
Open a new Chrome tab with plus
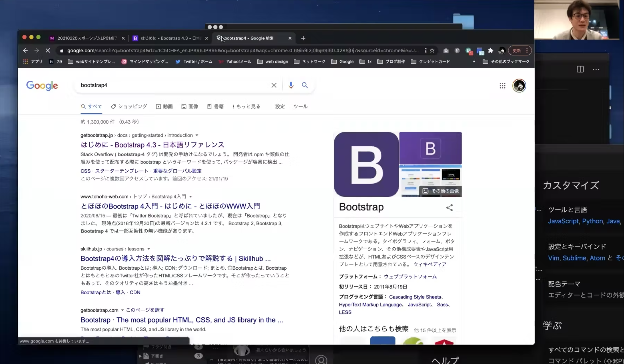tap(303, 38)
